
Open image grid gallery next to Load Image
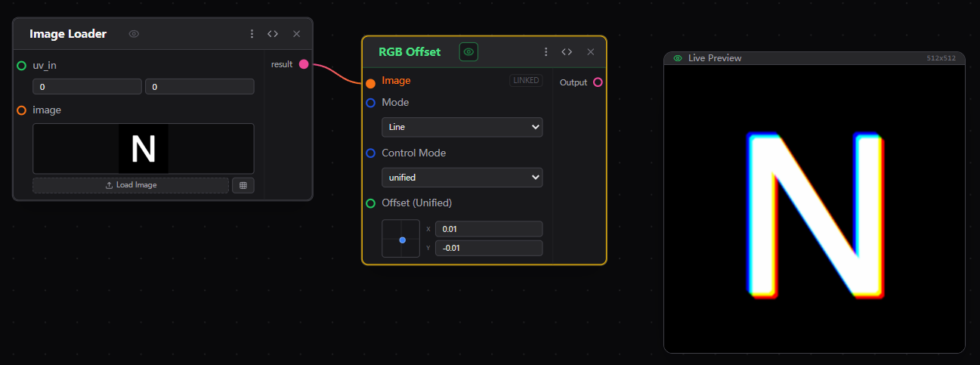point(243,185)
